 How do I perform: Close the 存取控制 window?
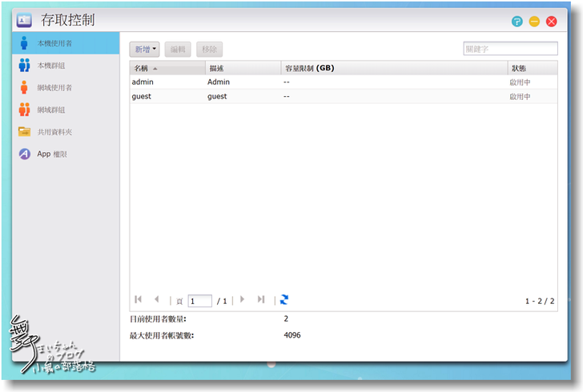552,21
